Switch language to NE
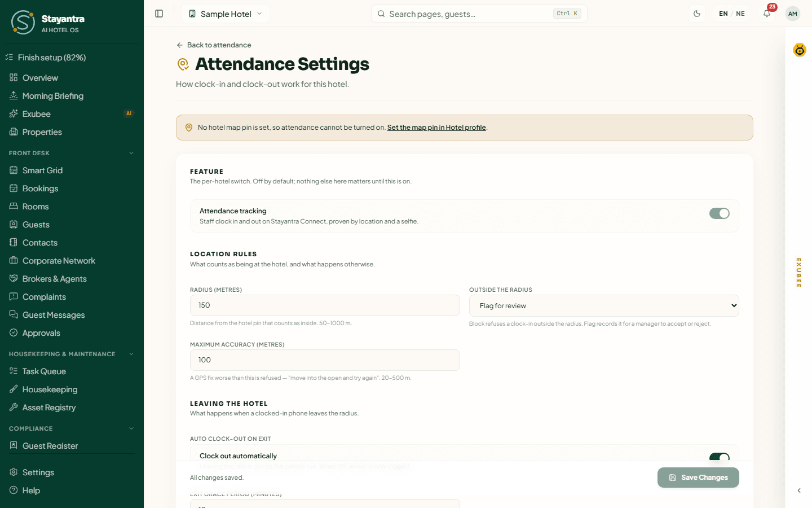812x508 pixels. (x=740, y=14)
